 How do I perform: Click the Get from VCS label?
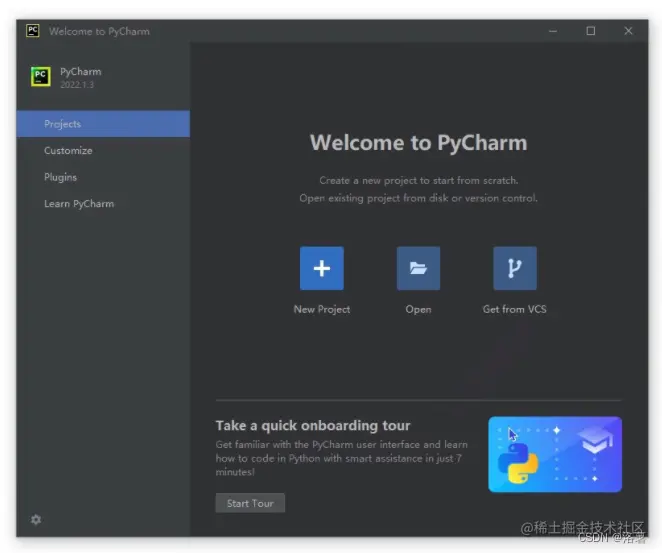click(515, 309)
